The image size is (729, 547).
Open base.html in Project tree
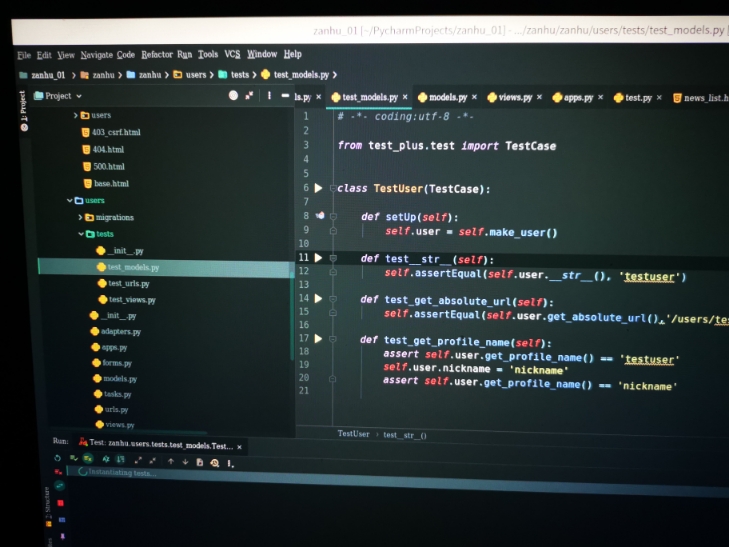tap(111, 184)
